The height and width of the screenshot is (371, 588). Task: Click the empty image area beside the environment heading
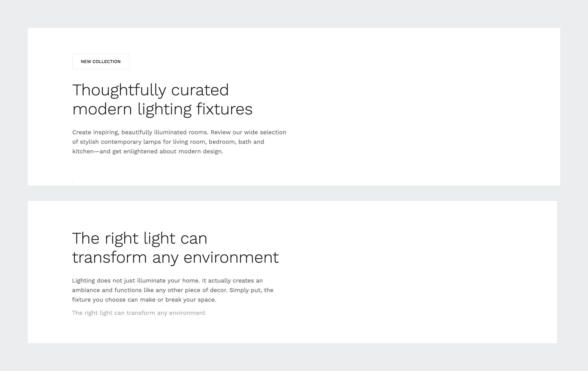(426, 272)
